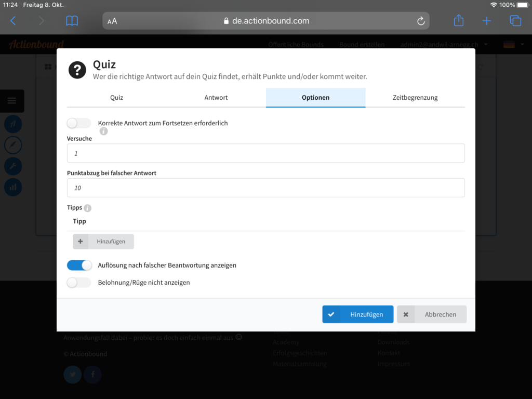Reload the page with the refresh icon
This screenshot has height=399, width=532.
click(x=420, y=21)
